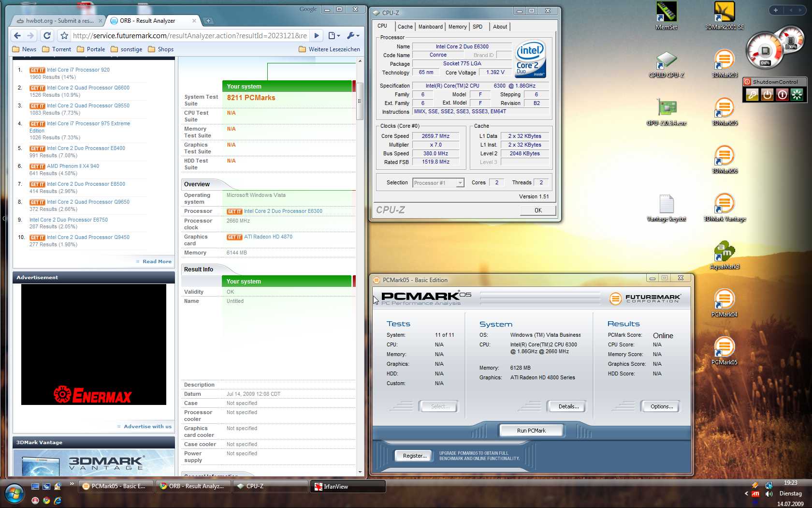The image size is (812, 508).
Task: Open the 3DMark05 desktop shortcut
Action: tap(724, 112)
